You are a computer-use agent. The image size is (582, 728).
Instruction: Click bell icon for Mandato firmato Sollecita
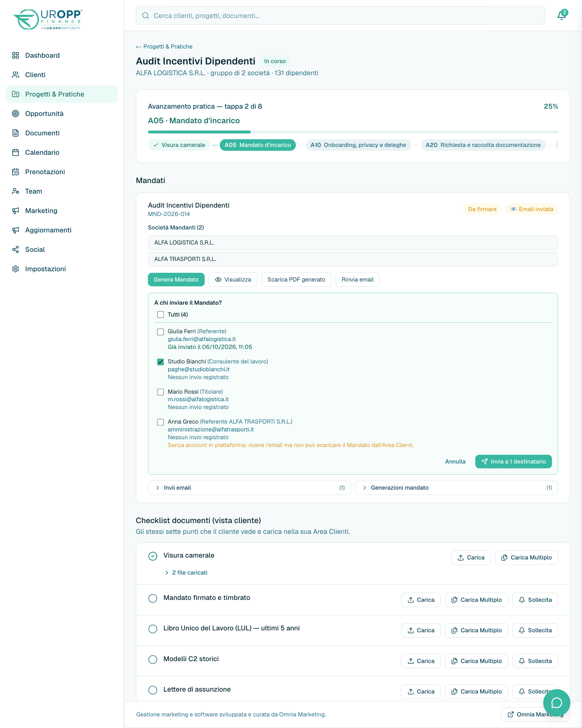(522, 600)
